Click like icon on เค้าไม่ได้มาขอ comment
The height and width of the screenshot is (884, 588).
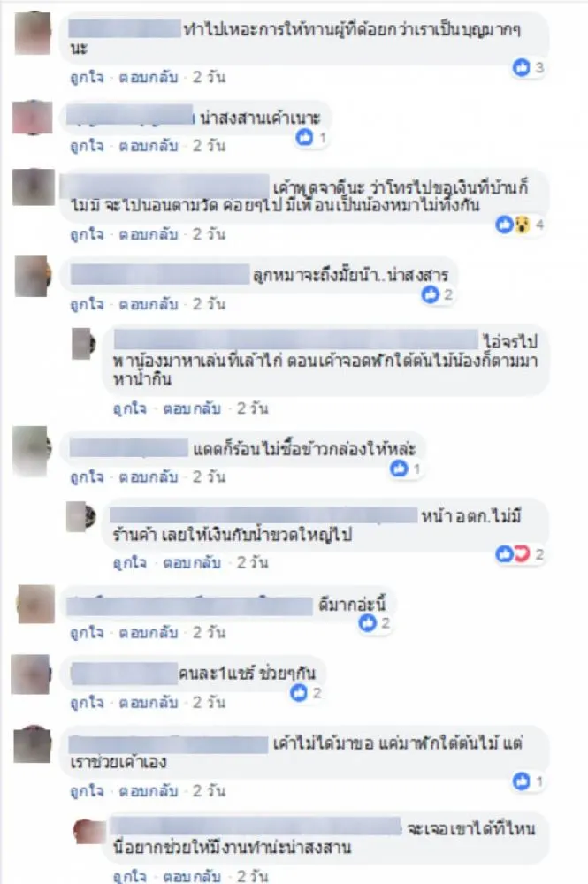(521, 781)
